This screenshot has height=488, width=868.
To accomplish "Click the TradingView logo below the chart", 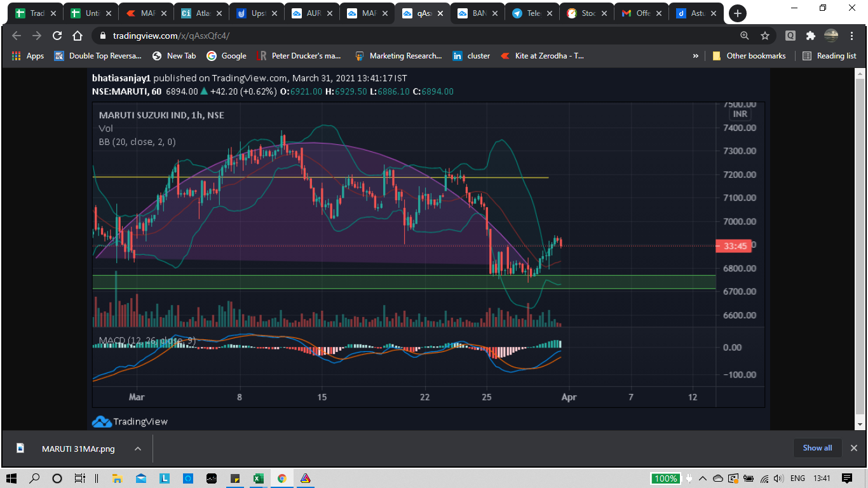I will pos(130,421).
